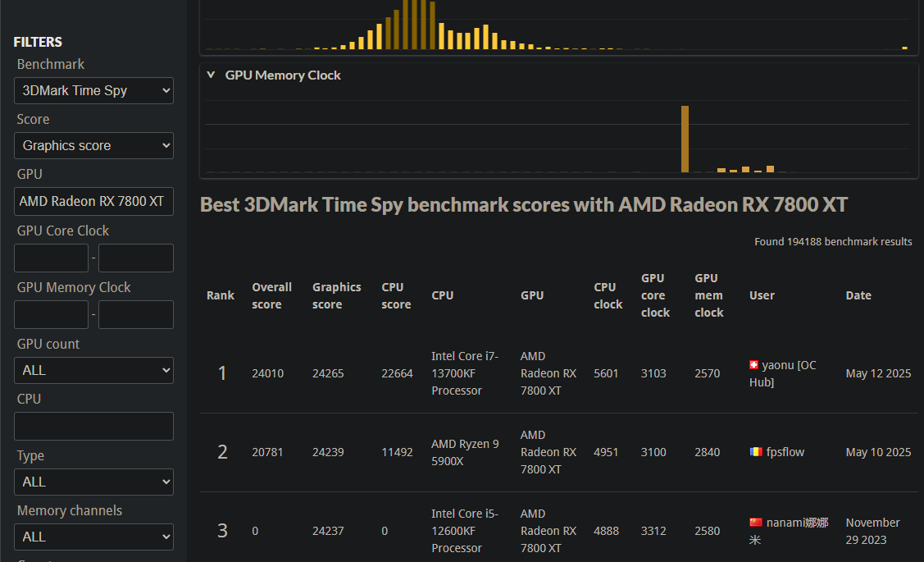
Task: Click the tallest bar in GPU Memory Clock chart
Action: pos(685,139)
